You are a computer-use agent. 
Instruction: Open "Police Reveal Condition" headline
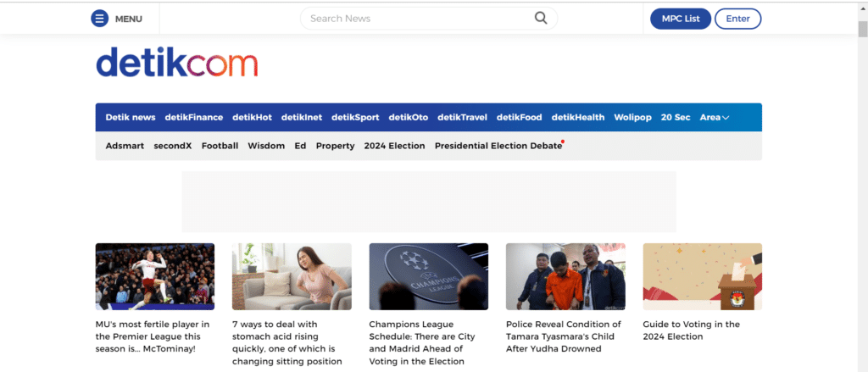[564, 336]
